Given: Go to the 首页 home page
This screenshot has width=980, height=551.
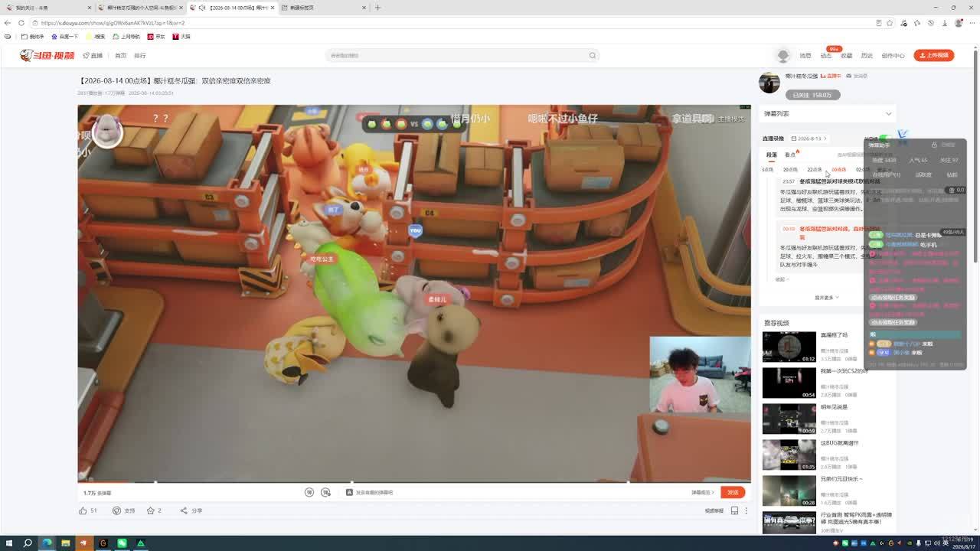Looking at the screenshot, I should click(x=121, y=56).
